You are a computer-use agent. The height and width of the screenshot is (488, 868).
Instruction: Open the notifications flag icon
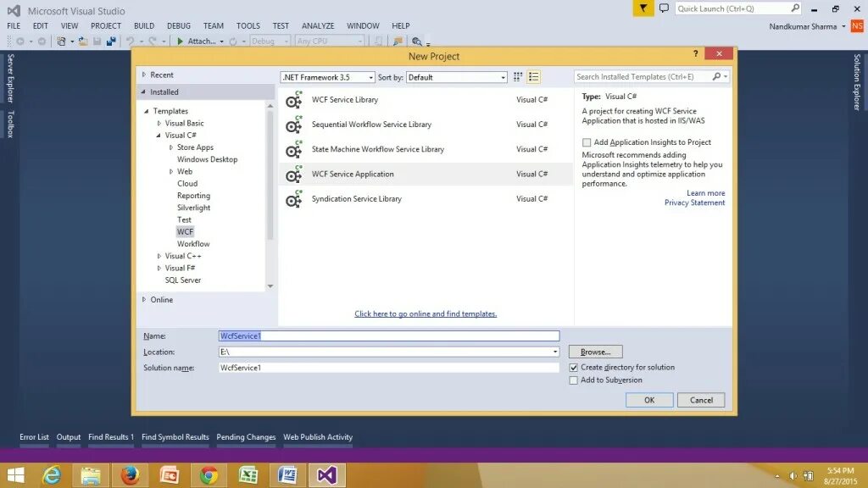(643, 8)
